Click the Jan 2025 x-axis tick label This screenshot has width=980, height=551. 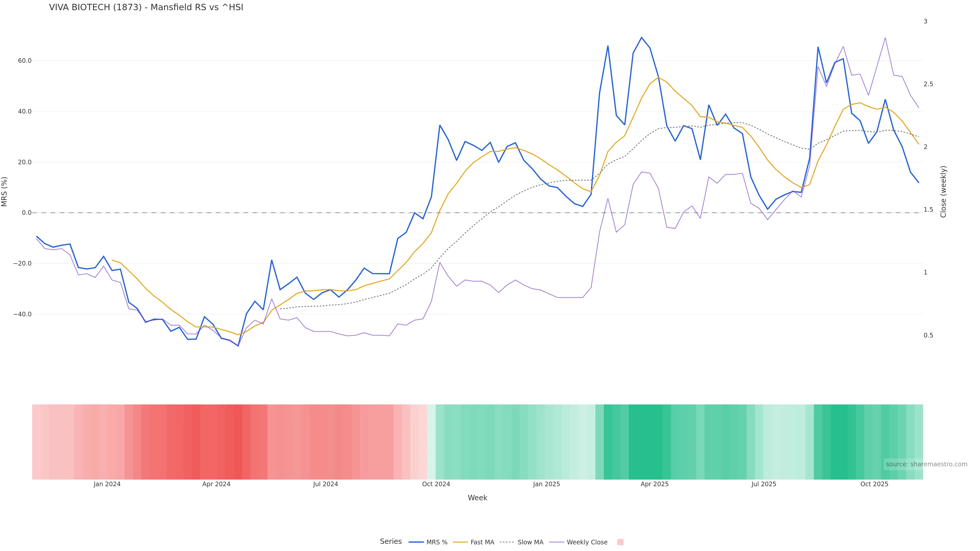(x=546, y=484)
